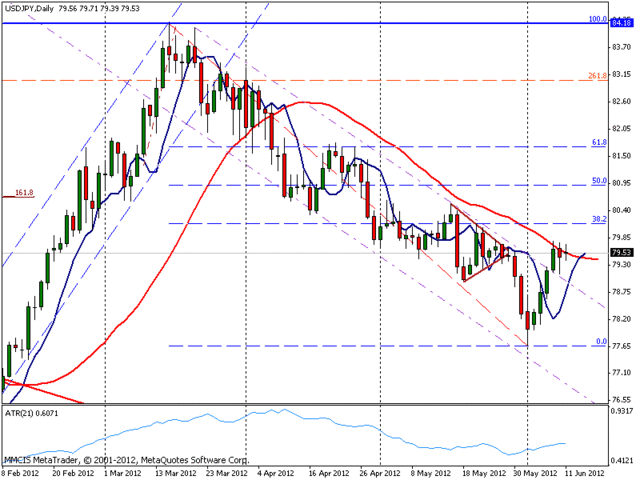Image resolution: width=640 pixels, height=480 pixels.
Task: Click the 0.0 Fibonacci level label
Action: (602, 341)
